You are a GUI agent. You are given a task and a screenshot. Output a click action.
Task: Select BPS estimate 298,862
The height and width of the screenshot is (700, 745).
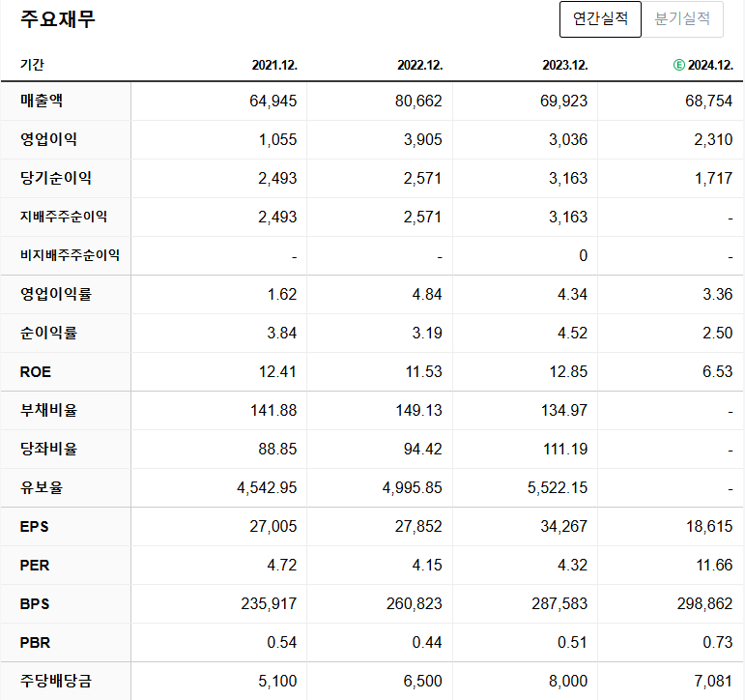[x=705, y=604]
